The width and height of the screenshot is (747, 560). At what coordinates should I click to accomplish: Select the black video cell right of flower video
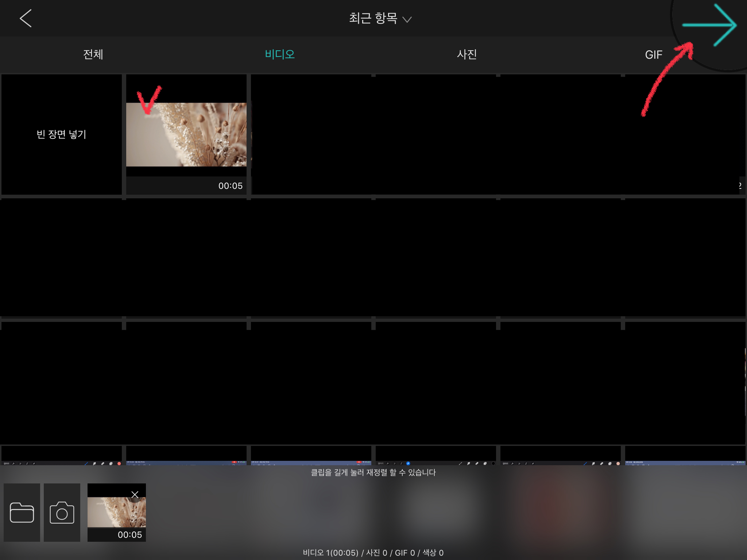point(311,134)
